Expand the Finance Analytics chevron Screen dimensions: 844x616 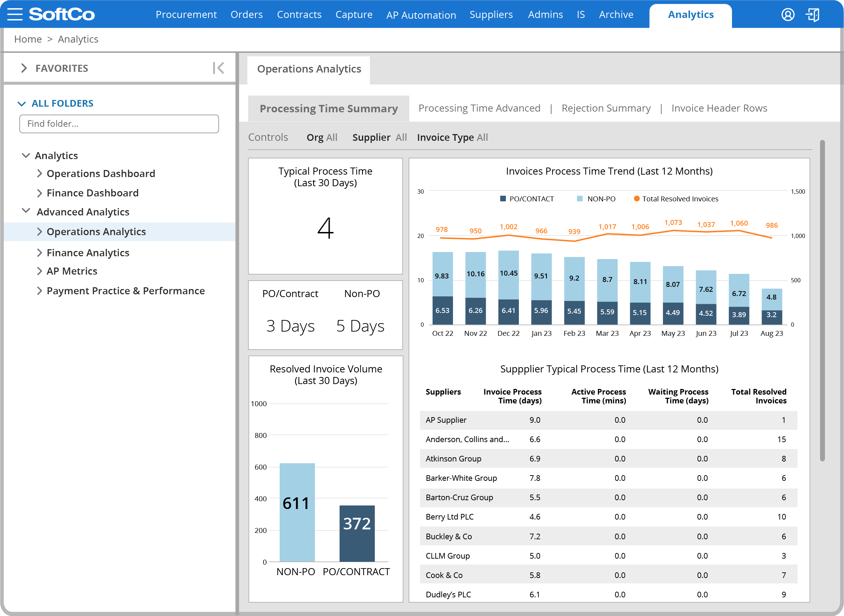[39, 253]
